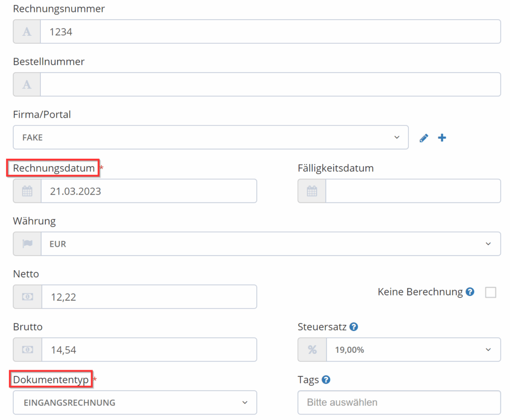The width and height of the screenshot is (510, 420).
Task: Click the Bestellnummer label text
Action: (x=49, y=61)
